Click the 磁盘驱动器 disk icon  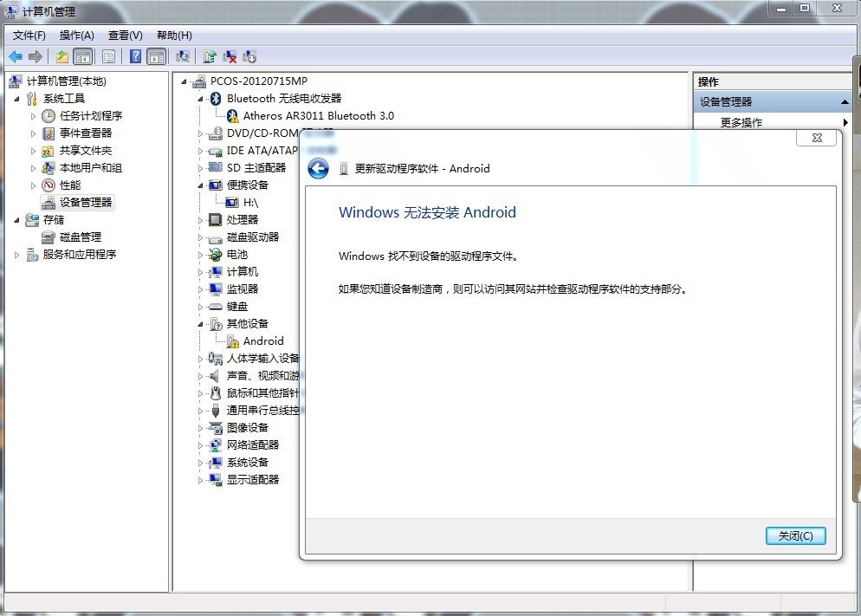pos(216,237)
